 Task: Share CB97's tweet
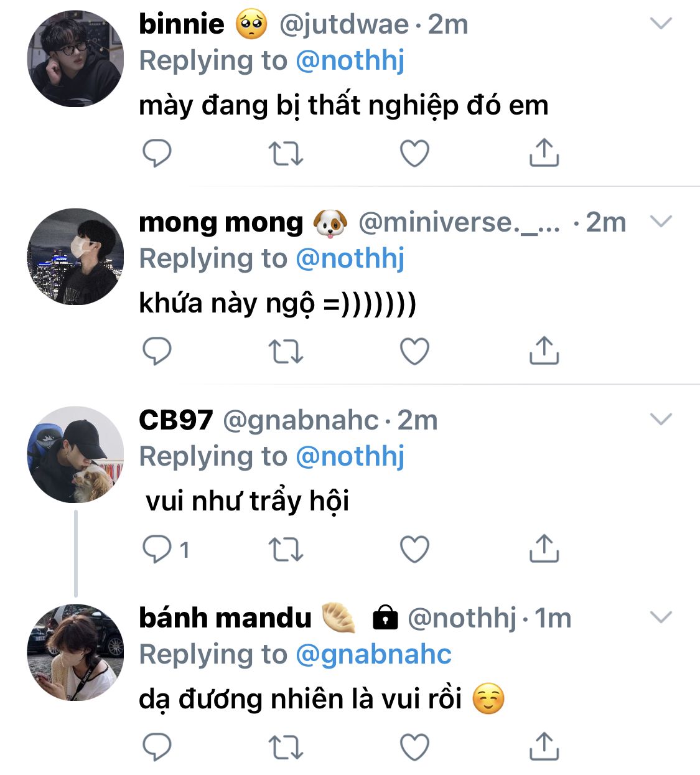coord(544,549)
